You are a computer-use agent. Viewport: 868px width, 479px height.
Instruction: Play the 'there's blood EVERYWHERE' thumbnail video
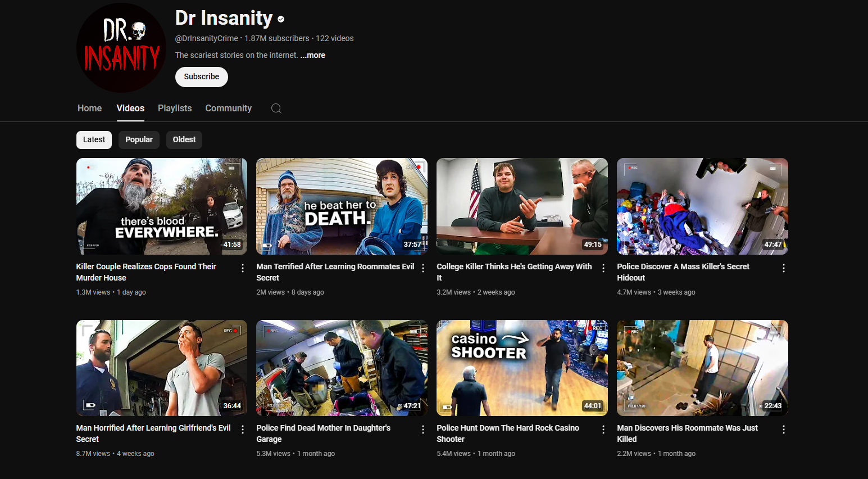162,206
